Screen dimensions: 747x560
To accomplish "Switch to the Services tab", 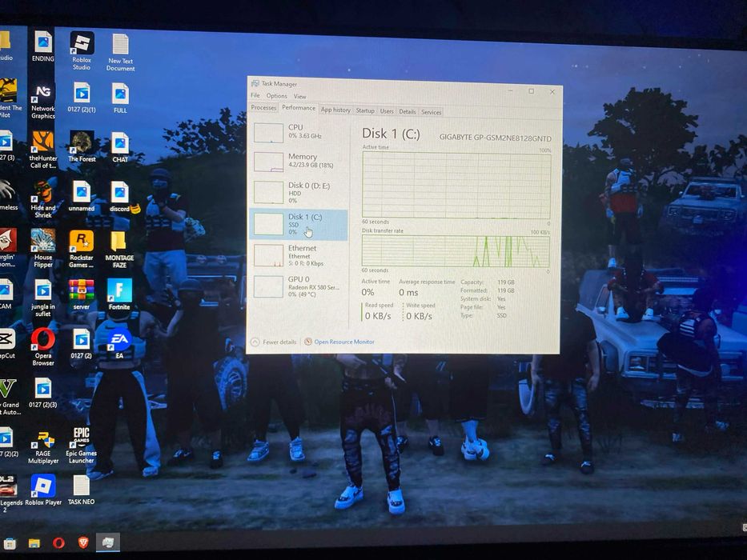I will point(431,112).
